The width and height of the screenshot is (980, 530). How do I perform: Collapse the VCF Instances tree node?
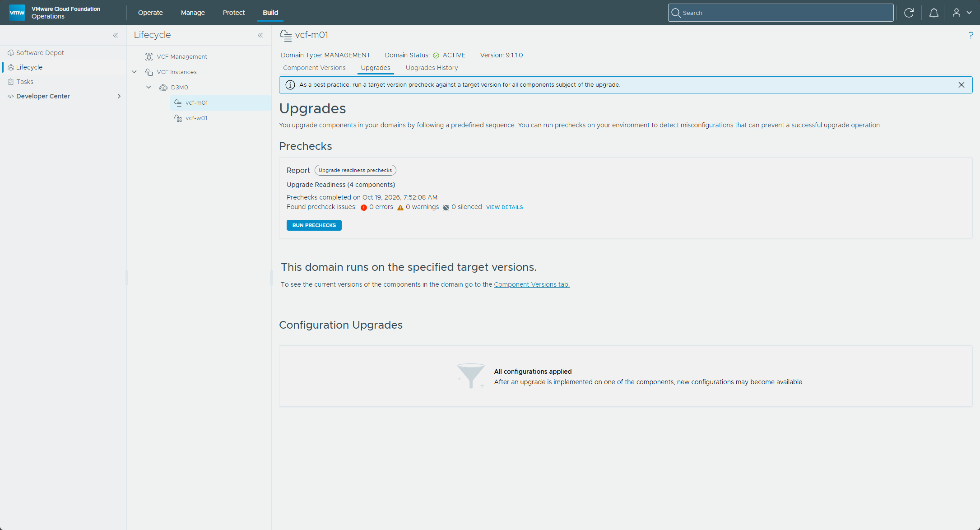(134, 72)
